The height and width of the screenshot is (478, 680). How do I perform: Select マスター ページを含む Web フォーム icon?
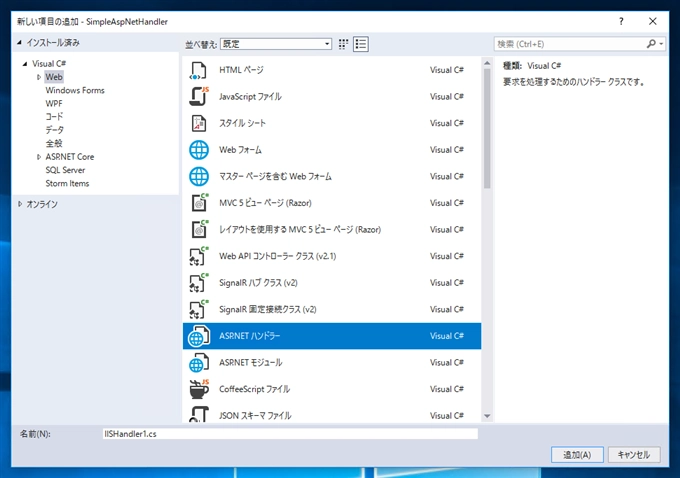[x=199, y=177]
